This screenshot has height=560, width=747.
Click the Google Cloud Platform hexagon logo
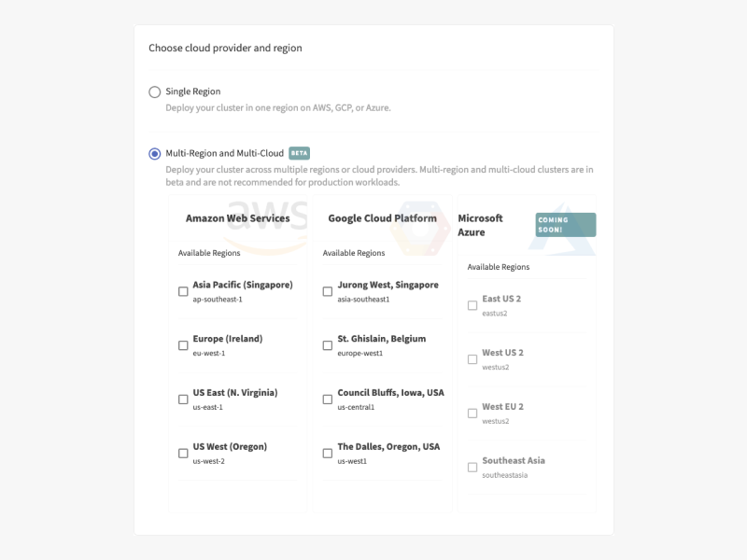(419, 228)
